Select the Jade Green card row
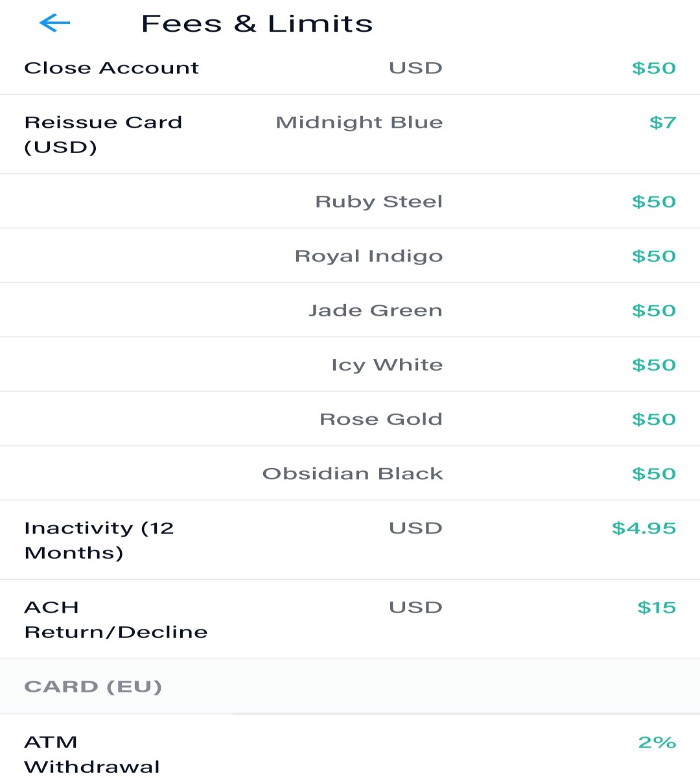The image size is (700, 778). (350, 311)
